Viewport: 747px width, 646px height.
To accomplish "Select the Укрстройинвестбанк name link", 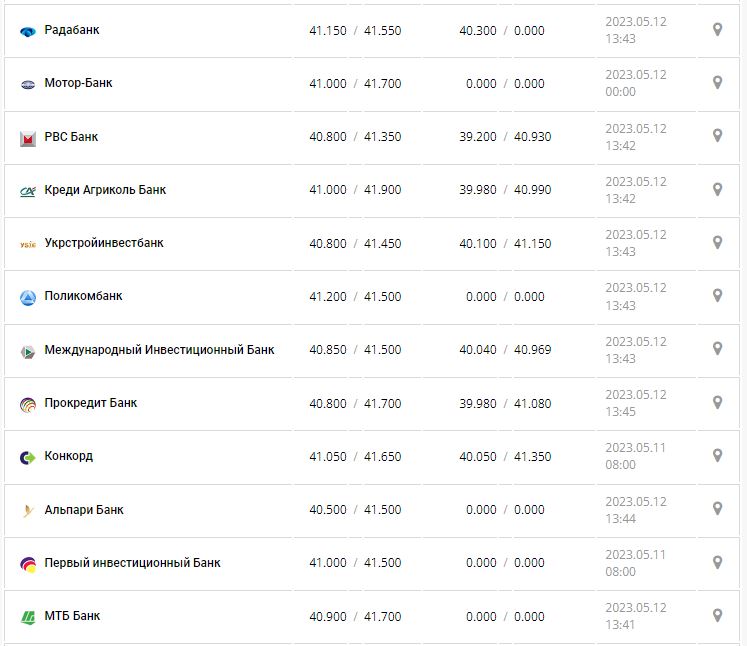I will click(104, 243).
